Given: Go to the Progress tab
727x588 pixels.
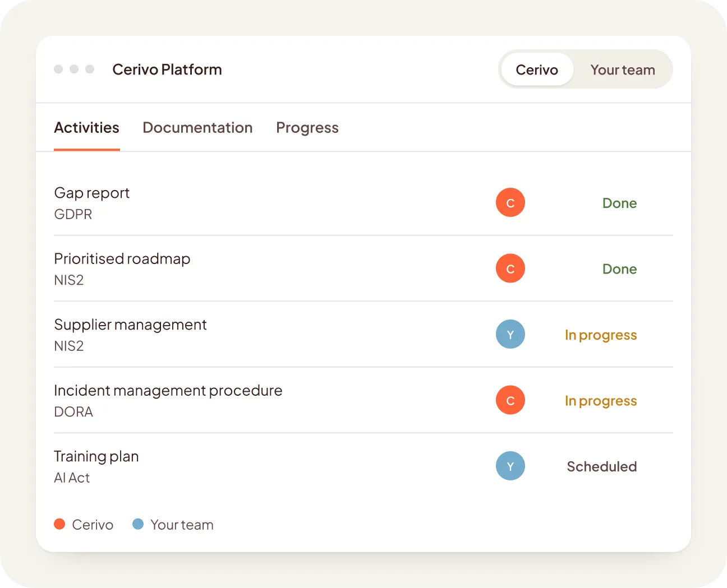Looking at the screenshot, I should click(307, 128).
